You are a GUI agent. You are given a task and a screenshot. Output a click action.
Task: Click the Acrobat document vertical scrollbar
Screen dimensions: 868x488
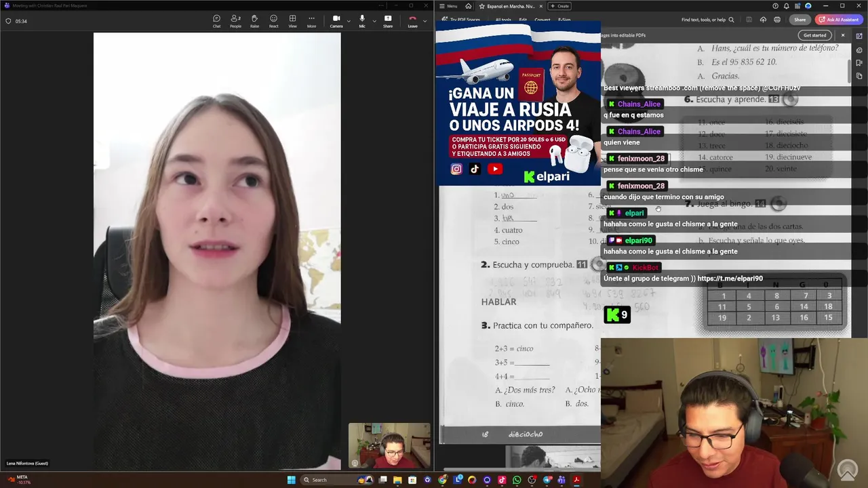[849, 72]
